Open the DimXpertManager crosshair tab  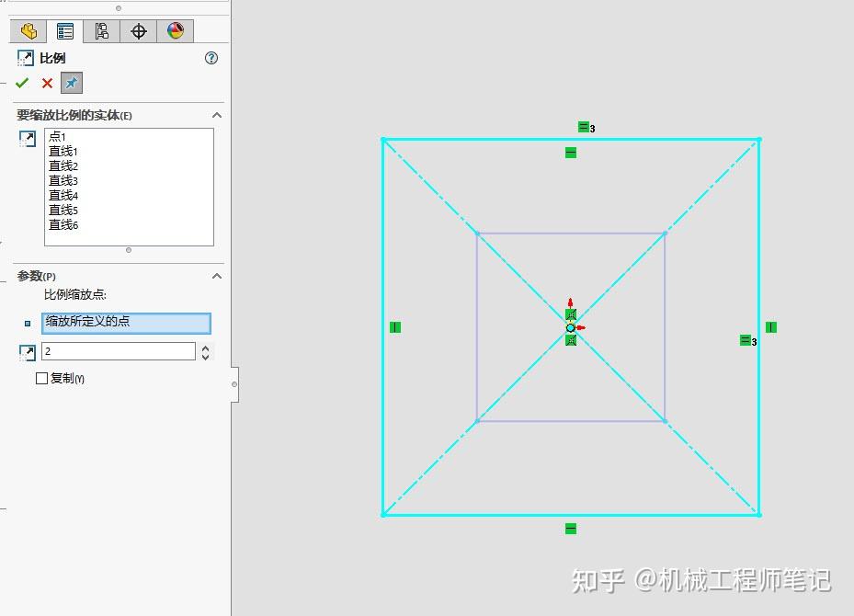138,31
